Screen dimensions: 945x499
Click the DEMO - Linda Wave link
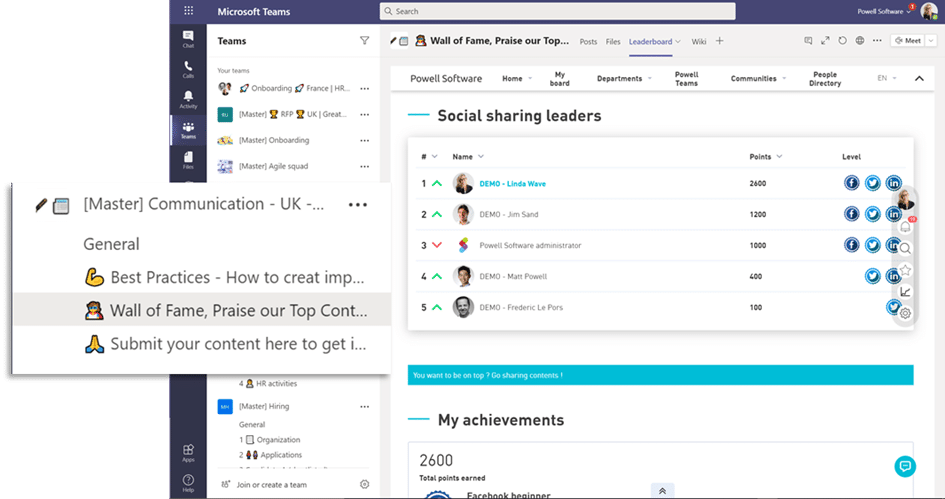(x=513, y=184)
